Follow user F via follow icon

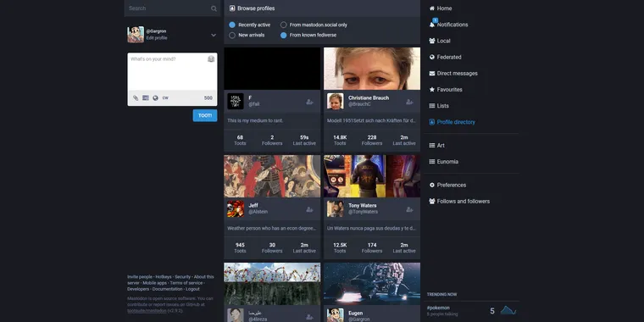[x=309, y=102]
